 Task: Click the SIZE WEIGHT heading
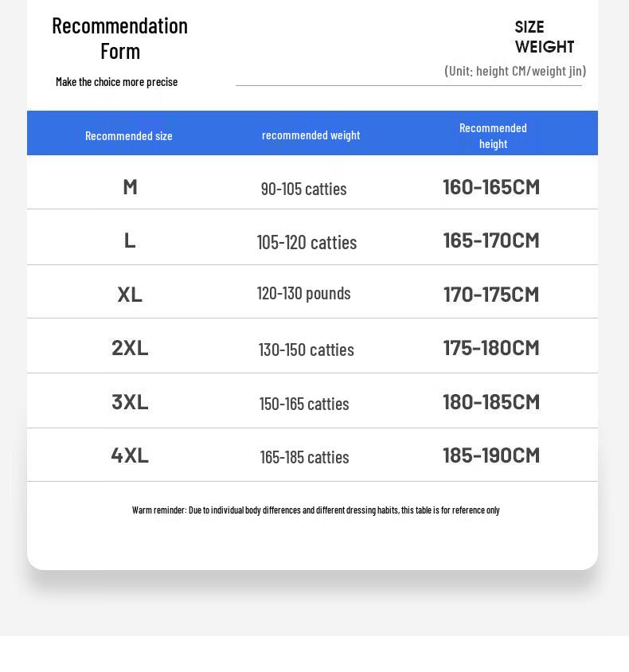coord(544,37)
